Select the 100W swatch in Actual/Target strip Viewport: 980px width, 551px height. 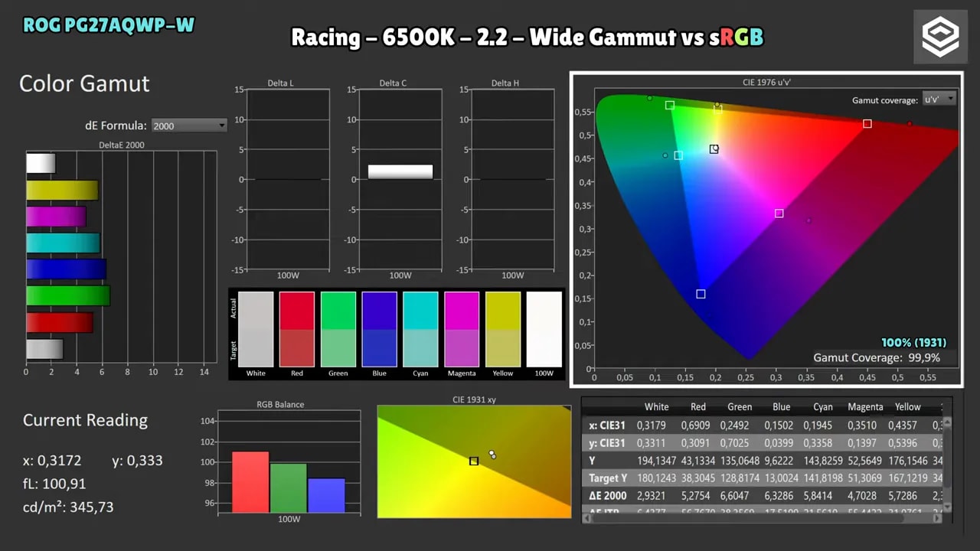544,329
